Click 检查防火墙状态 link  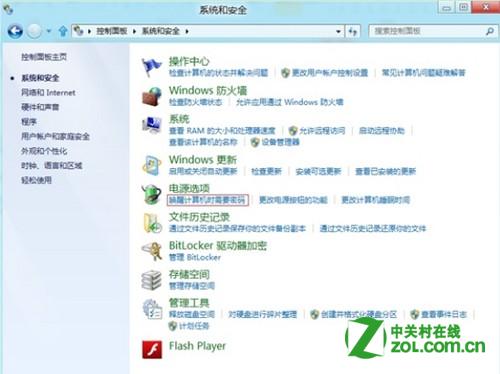click(x=195, y=102)
